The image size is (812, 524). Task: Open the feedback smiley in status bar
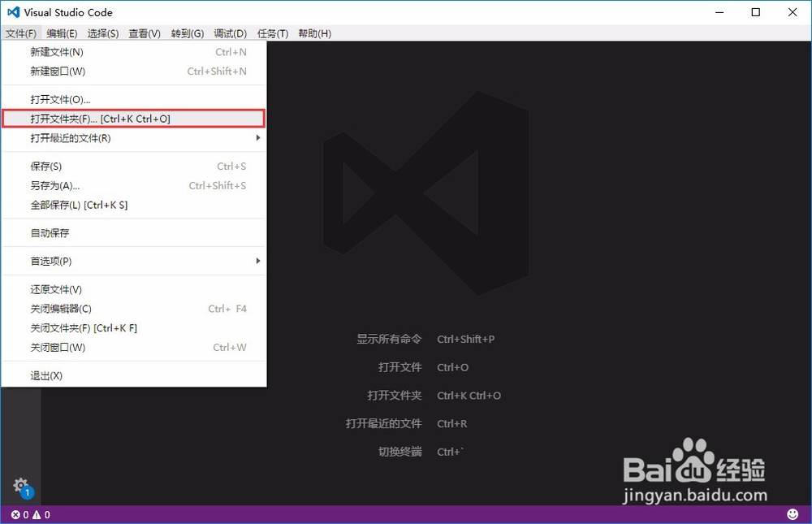tap(793, 514)
